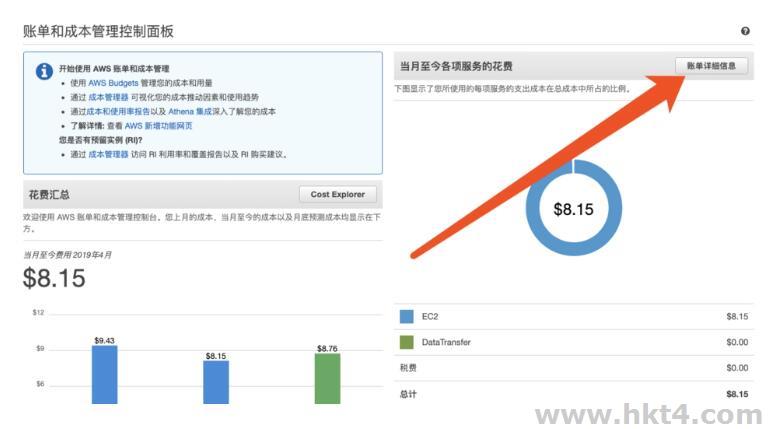Click the green $8.76 forecast bar

click(x=327, y=379)
